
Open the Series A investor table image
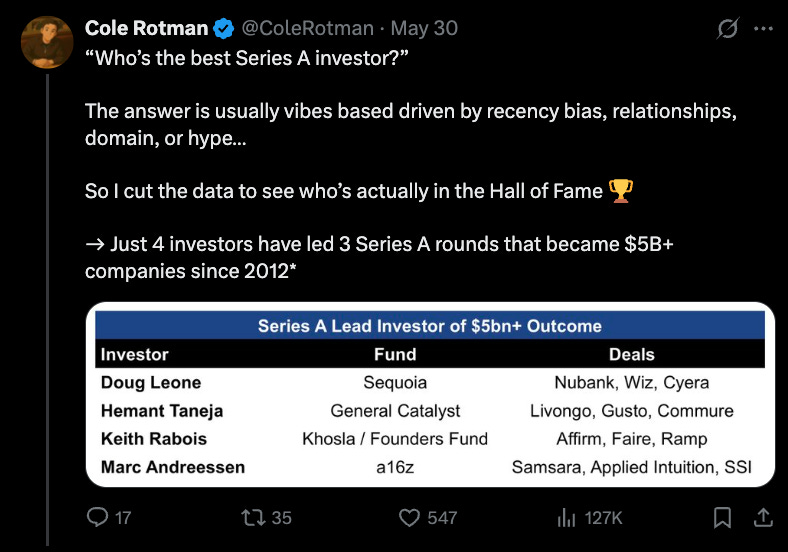tap(430, 395)
